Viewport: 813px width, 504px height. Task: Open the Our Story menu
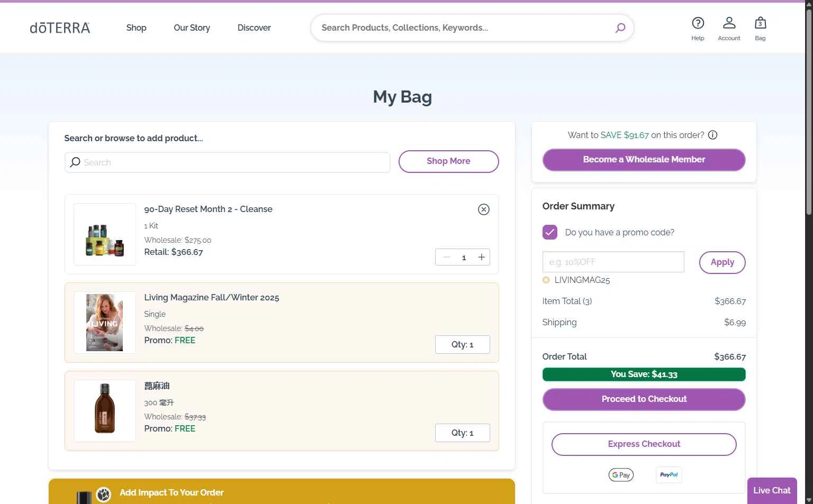tap(192, 28)
